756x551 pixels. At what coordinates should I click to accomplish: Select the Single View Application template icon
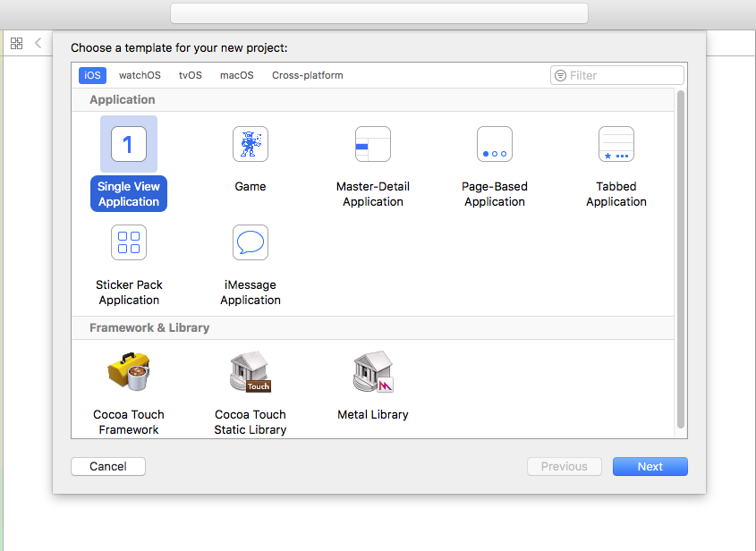[x=129, y=144]
